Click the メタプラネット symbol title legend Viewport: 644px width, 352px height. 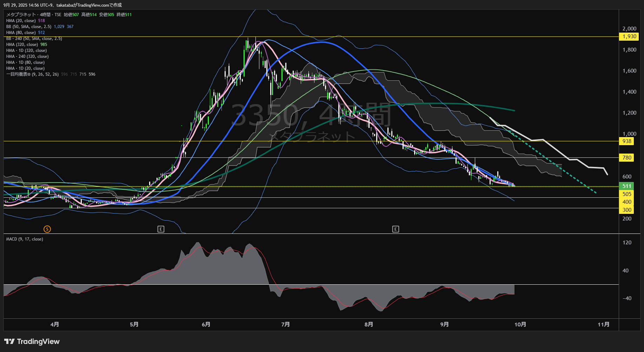(x=34, y=15)
